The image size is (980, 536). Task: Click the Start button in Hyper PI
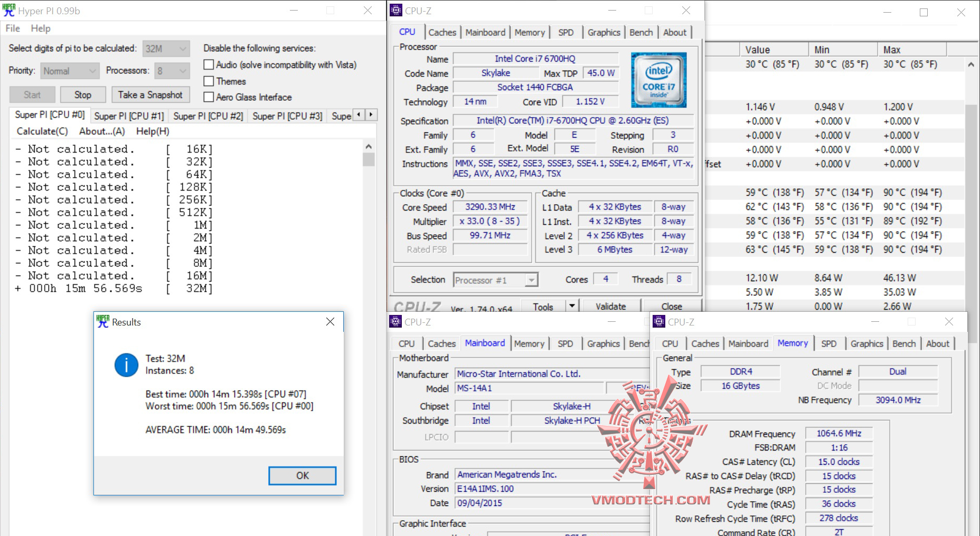(32, 95)
